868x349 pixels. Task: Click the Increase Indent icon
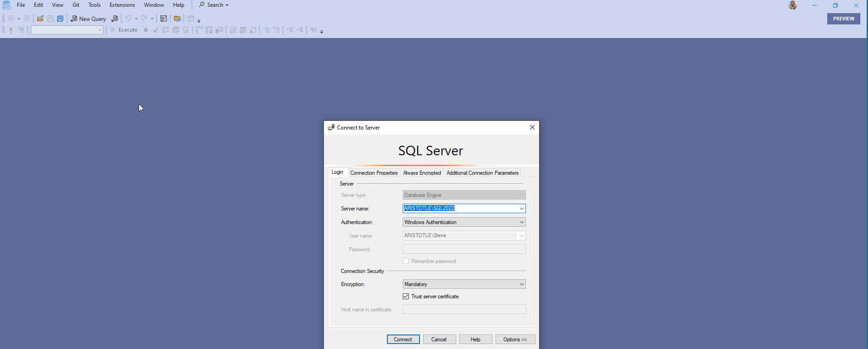300,30
